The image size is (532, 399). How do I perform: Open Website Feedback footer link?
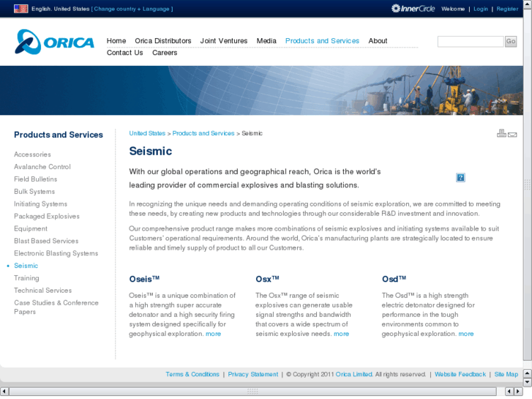(460, 374)
